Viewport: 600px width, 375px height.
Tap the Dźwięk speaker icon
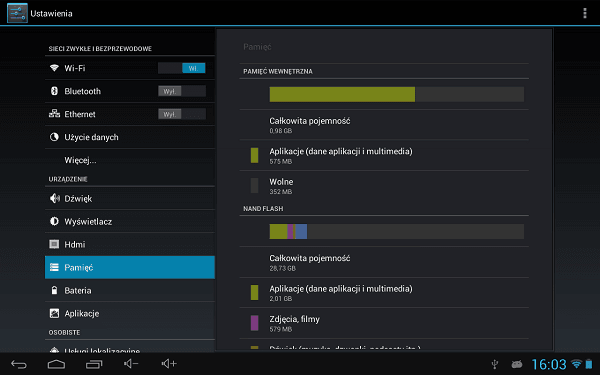[55, 198]
